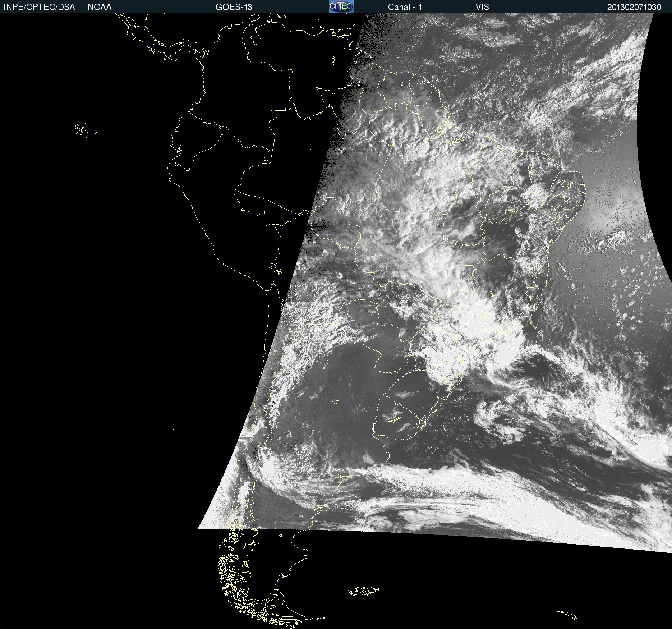
Task: Click the INPE/CPTEC/DSA header text
Action: click(39, 7)
